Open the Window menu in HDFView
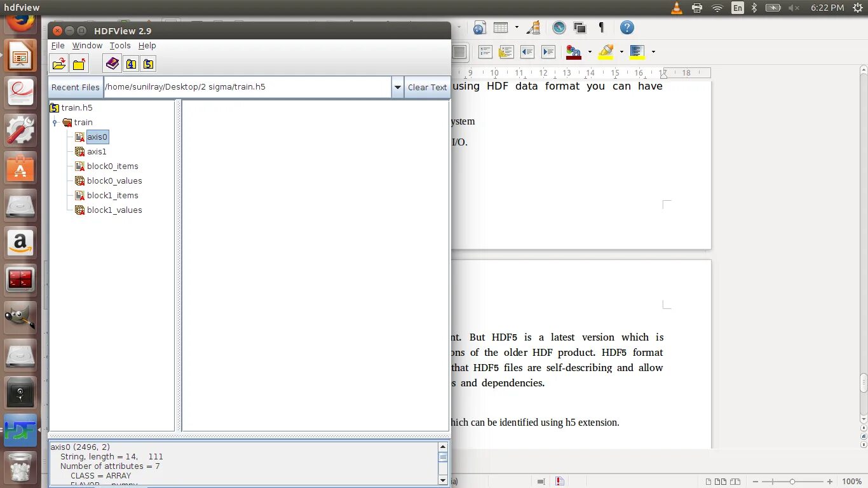Viewport: 868px width, 488px height. click(x=87, y=46)
